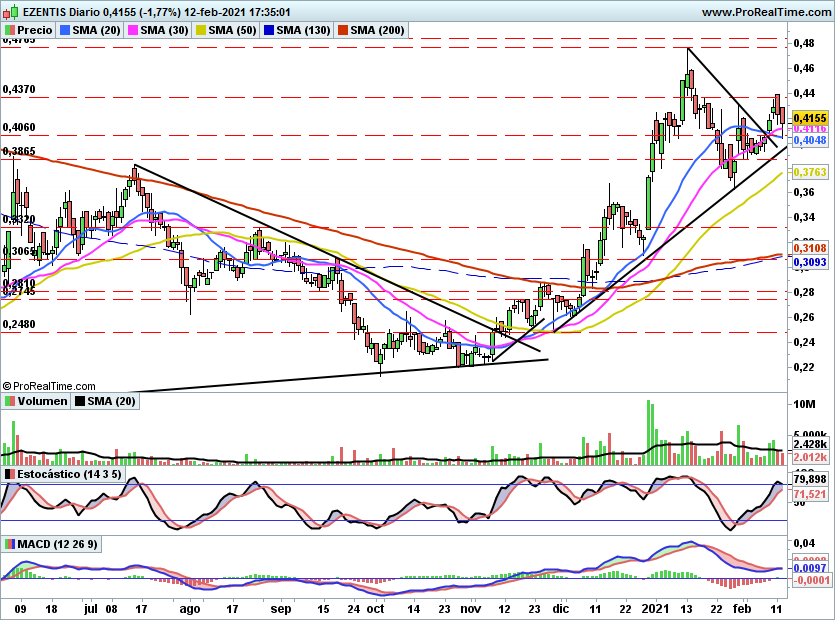Click the 2.428k volume value label

(x=810, y=443)
